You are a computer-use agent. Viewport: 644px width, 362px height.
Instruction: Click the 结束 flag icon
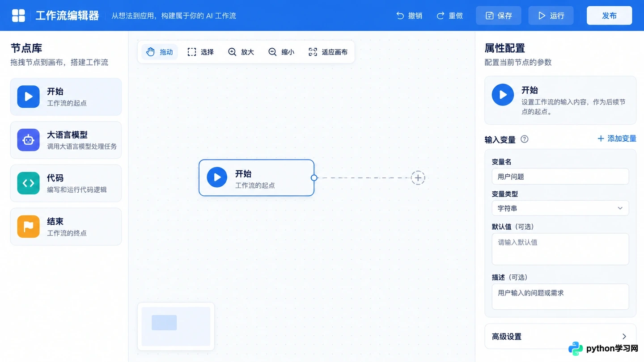29,227
